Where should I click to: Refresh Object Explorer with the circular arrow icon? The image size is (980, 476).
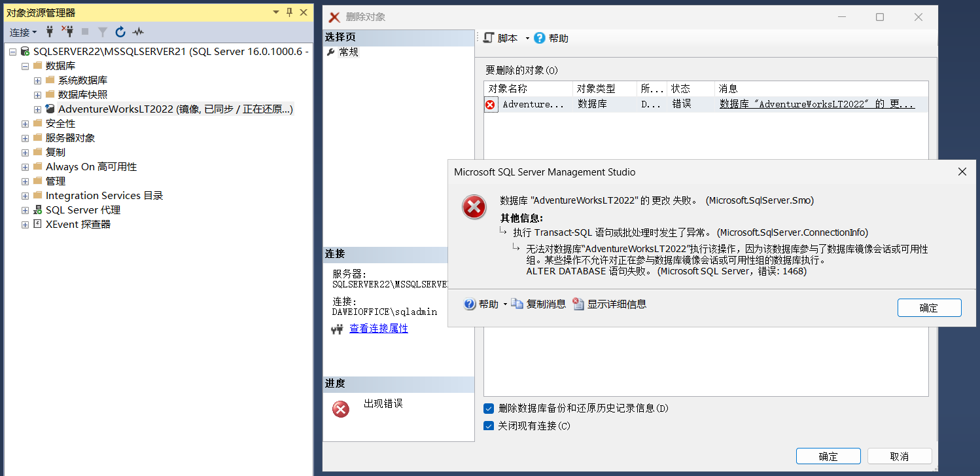pos(120,31)
